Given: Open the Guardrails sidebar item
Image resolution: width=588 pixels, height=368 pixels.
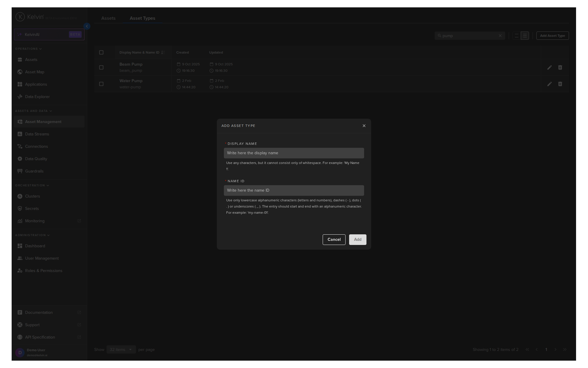Looking at the screenshot, I should (x=34, y=171).
